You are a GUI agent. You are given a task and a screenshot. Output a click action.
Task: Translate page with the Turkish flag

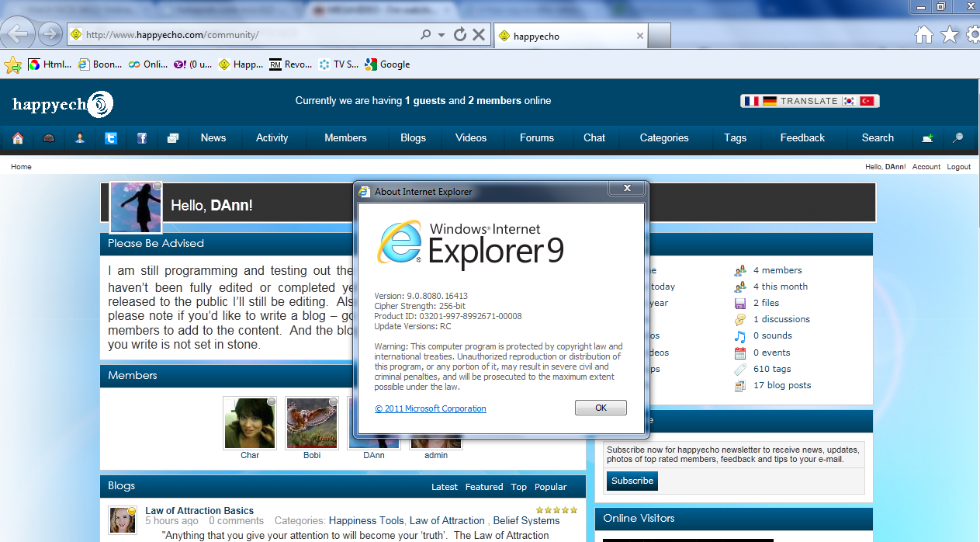click(867, 101)
